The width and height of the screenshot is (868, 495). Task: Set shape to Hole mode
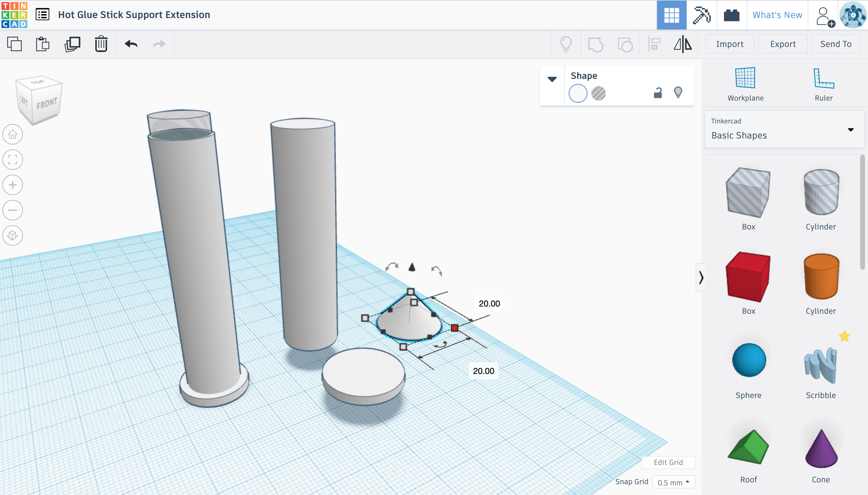[598, 93]
